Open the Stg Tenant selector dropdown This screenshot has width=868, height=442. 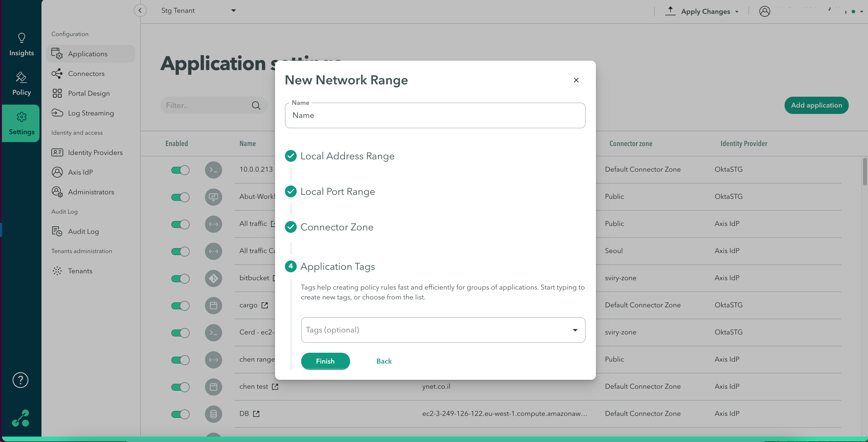[x=233, y=11]
